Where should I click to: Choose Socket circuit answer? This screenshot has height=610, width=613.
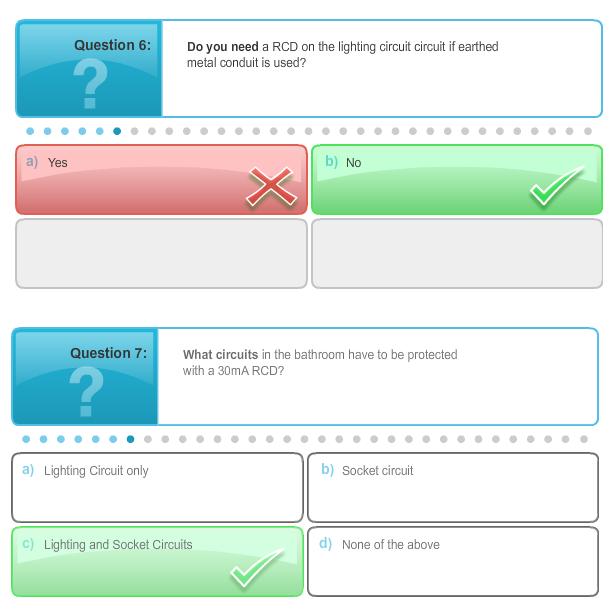(x=452, y=487)
